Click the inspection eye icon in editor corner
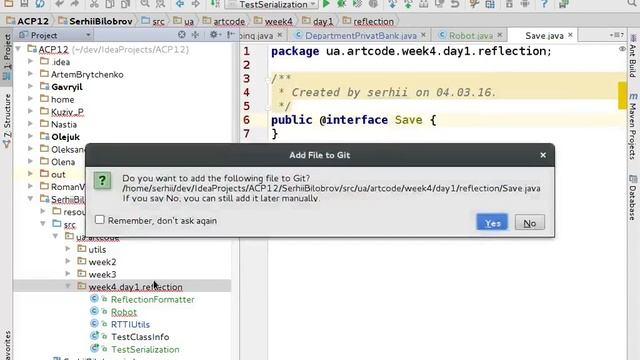The image size is (640, 360). tap(622, 49)
